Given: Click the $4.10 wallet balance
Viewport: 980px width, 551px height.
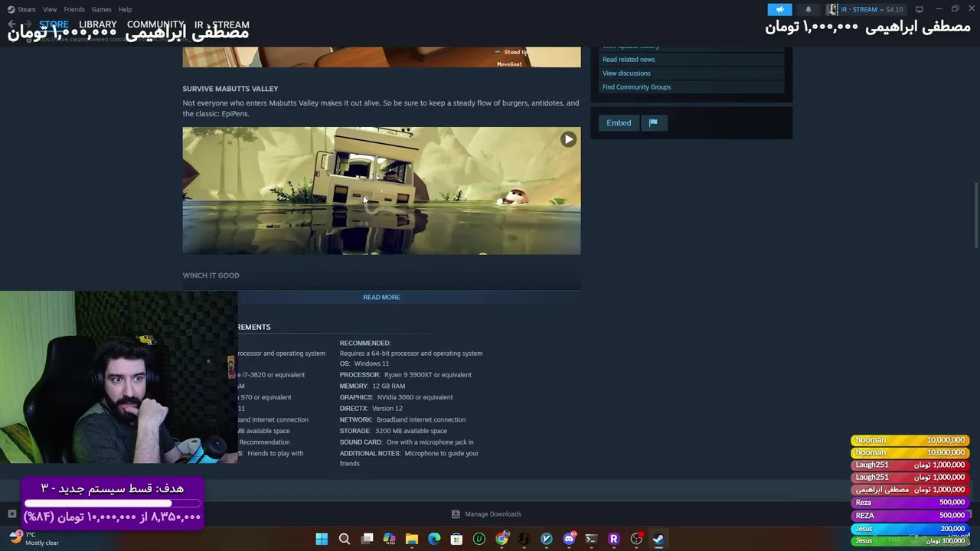Looking at the screenshot, I should (894, 9).
